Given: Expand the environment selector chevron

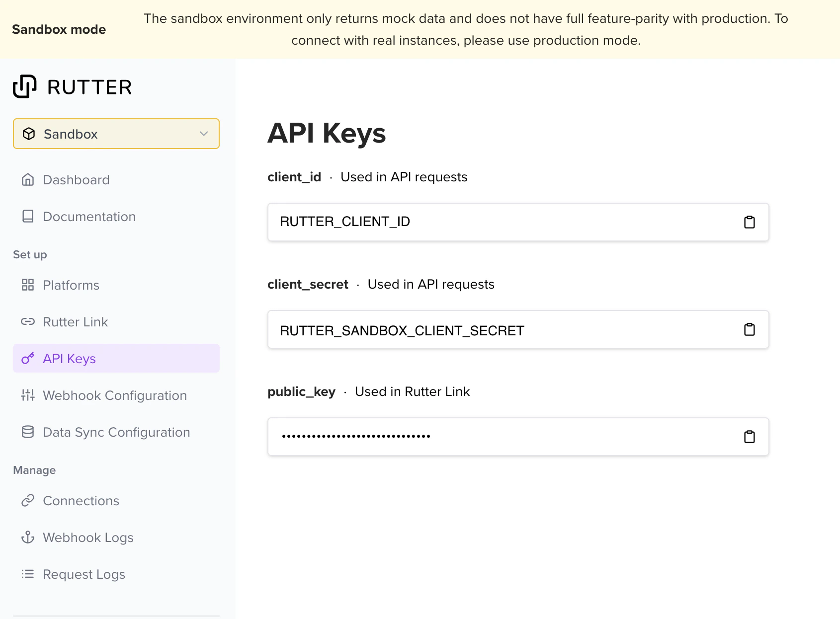Looking at the screenshot, I should [203, 134].
